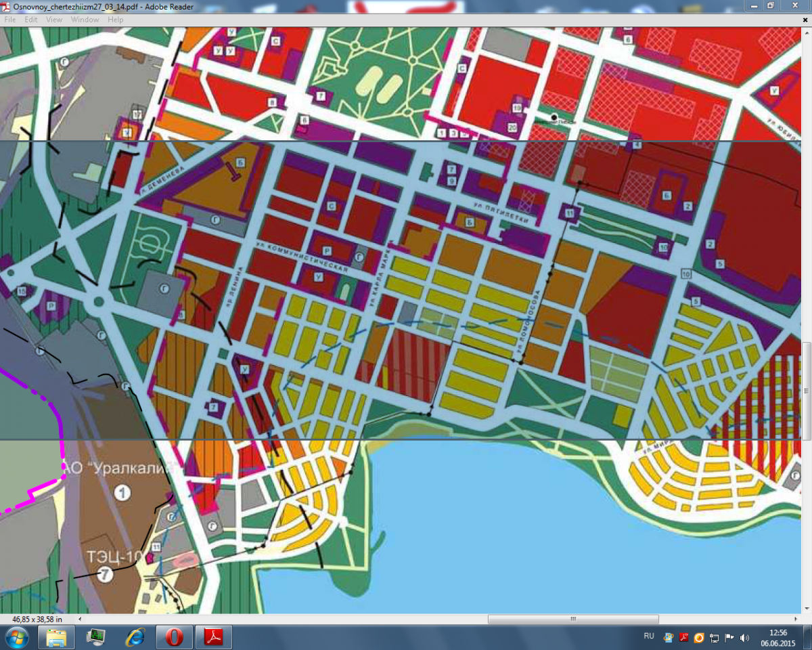Launch Internet Explorer from the taskbar
812x650 pixels.
pyautogui.click(x=135, y=637)
